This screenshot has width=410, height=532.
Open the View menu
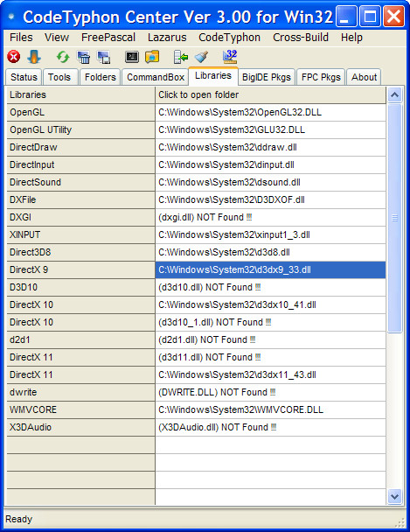coord(57,38)
